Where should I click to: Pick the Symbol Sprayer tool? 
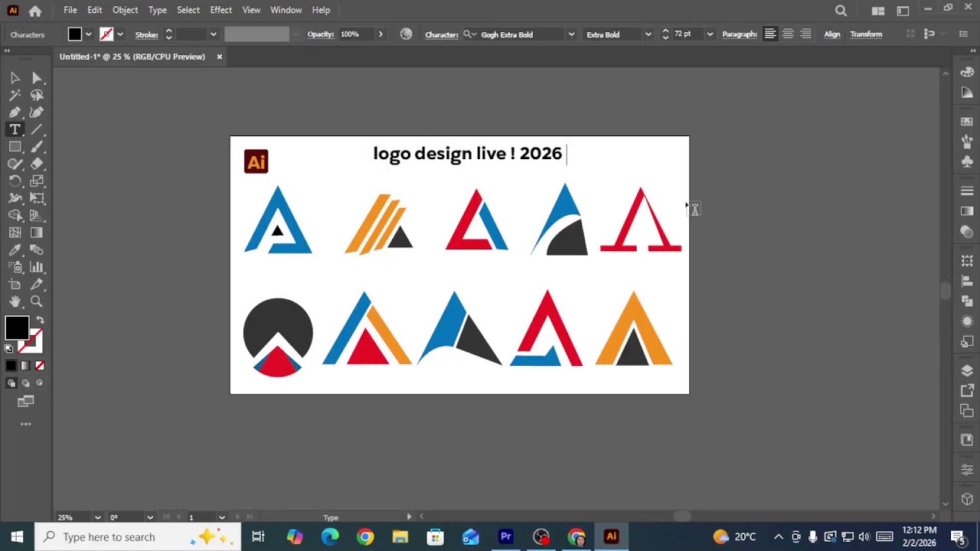(x=15, y=267)
